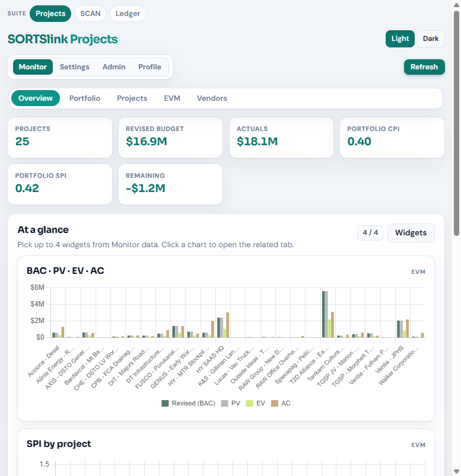
Task: Open the Widgets picker button
Action: tap(411, 233)
